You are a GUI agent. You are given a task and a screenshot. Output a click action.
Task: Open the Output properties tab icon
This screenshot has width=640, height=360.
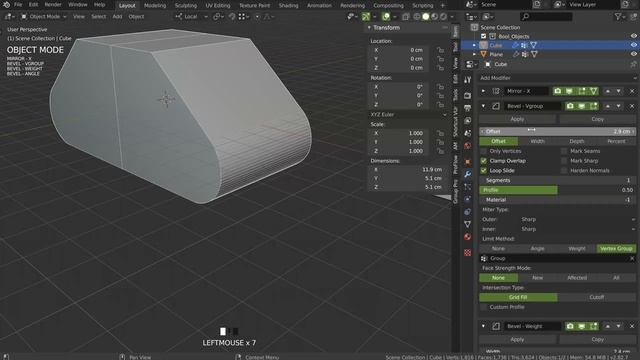coord(468,108)
